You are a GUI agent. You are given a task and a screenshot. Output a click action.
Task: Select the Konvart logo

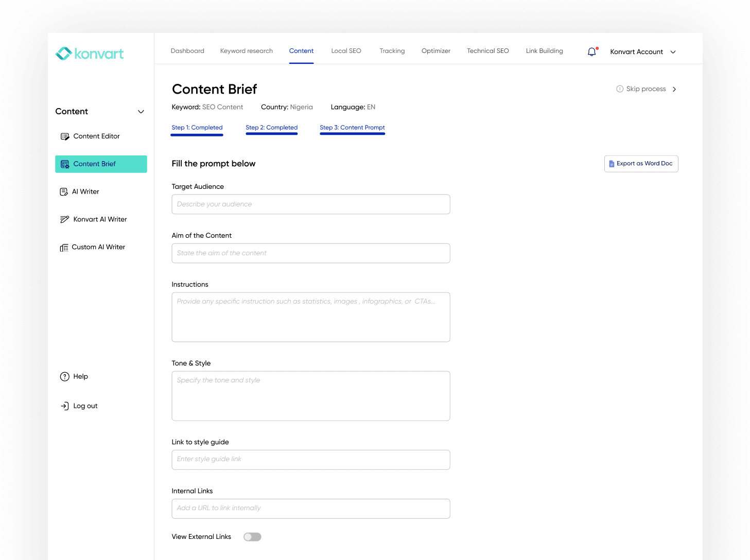click(x=89, y=53)
